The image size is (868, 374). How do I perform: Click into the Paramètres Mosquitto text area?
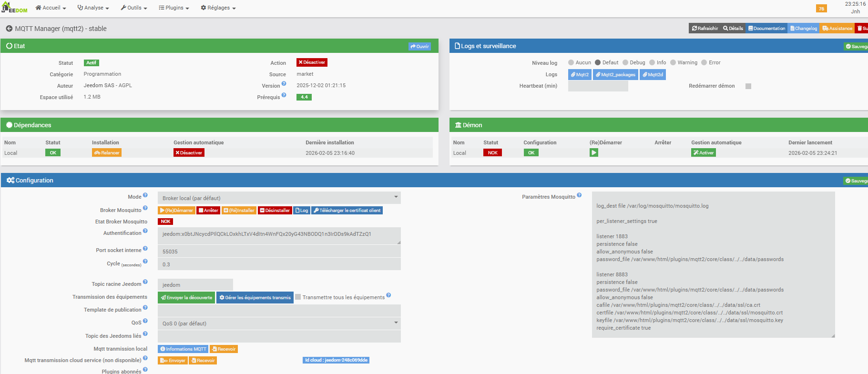point(714,265)
